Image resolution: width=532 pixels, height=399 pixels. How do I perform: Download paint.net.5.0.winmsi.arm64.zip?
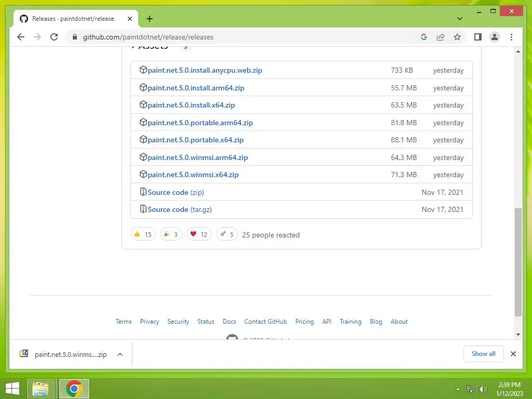[198, 157]
